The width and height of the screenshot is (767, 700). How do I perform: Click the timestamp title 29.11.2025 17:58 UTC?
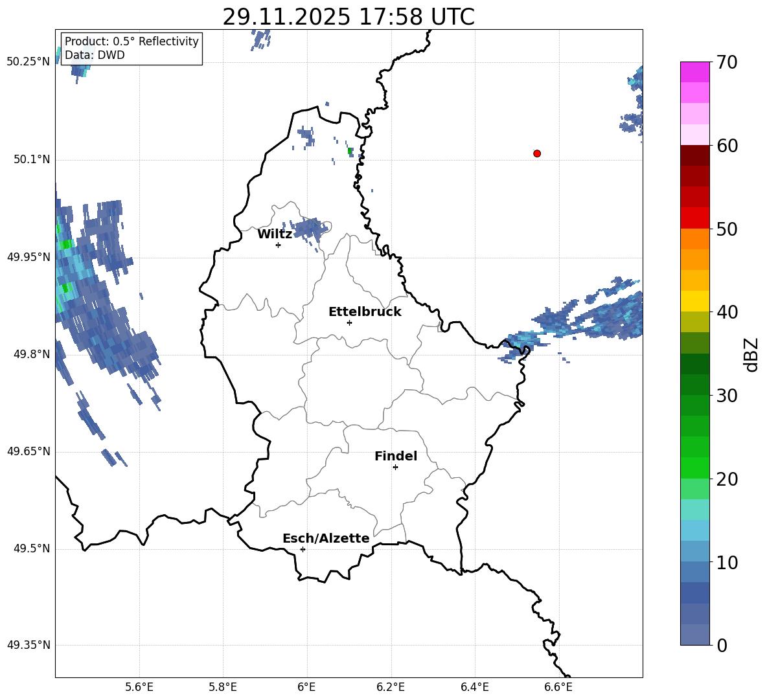(x=349, y=17)
